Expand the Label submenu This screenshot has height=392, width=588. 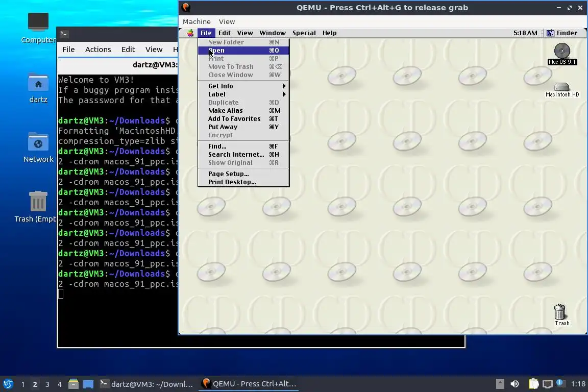pyautogui.click(x=243, y=94)
